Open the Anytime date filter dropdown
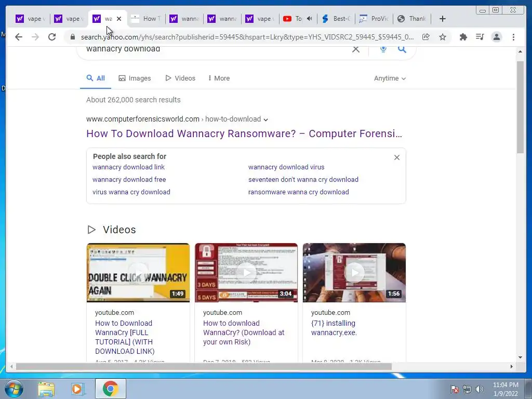 click(390, 78)
